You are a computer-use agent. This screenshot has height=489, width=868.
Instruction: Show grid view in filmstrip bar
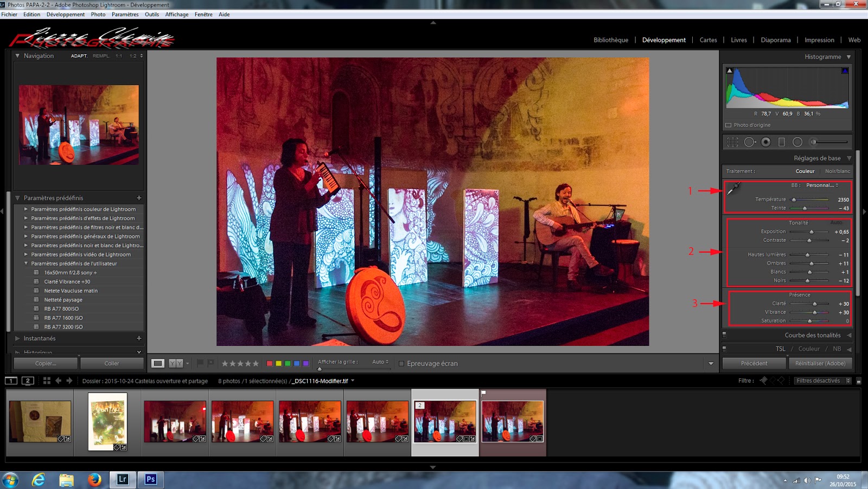(x=47, y=381)
